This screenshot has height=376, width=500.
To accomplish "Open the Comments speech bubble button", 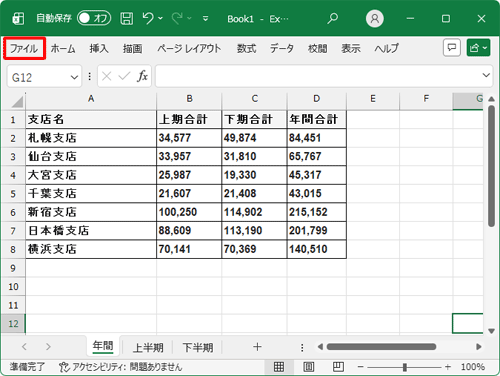I will [x=452, y=48].
